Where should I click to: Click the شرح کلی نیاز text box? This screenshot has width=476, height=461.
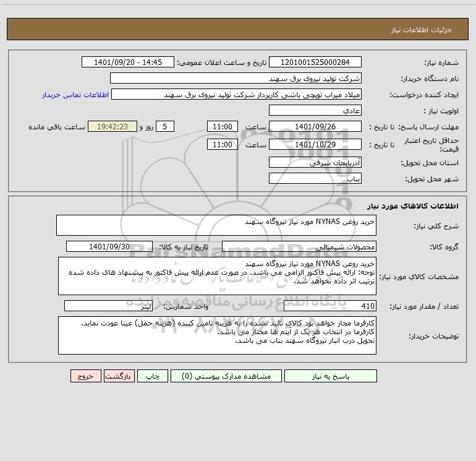pos(216,225)
